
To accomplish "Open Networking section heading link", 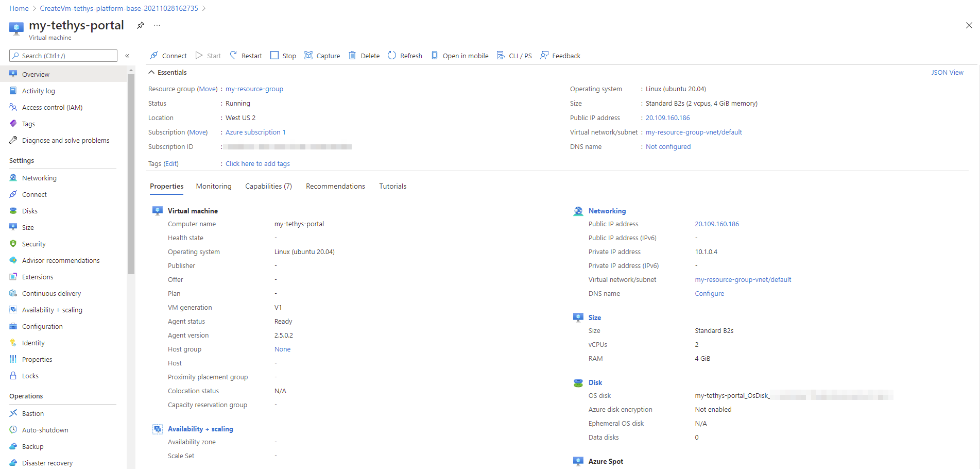I will pyautogui.click(x=607, y=211).
